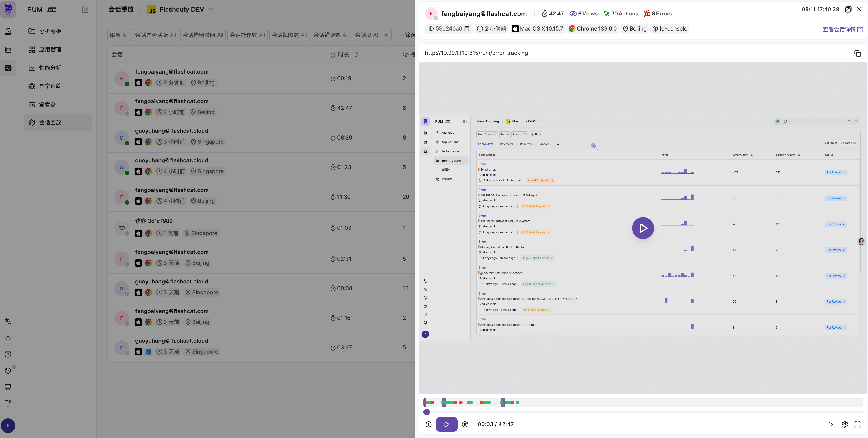868x438 pixels.
Task: Copy the session ID 59e240a6
Action: click(467, 29)
